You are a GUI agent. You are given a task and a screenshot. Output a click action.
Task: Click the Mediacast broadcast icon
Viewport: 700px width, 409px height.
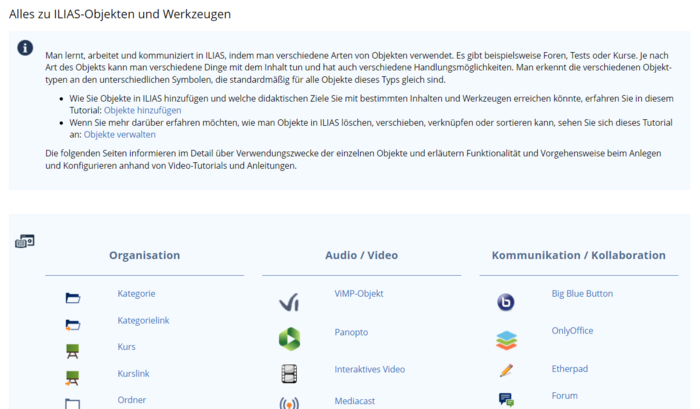[289, 403]
